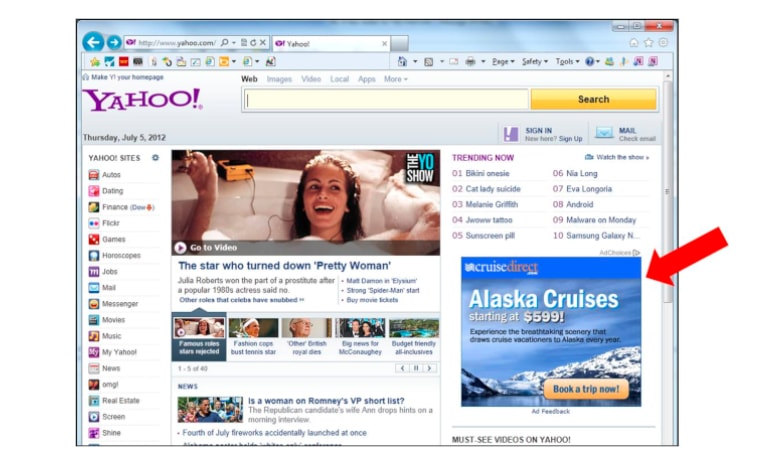This screenshot has width=768, height=450.
Task: Open the Page dropdown menu
Action: coord(503,62)
